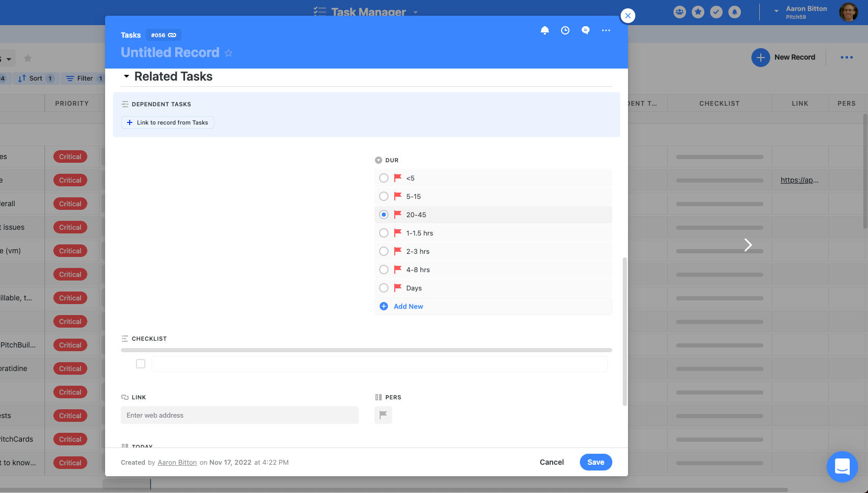Click the 'Enter web address' link field
The image size is (868, 493).
(239, 415)
